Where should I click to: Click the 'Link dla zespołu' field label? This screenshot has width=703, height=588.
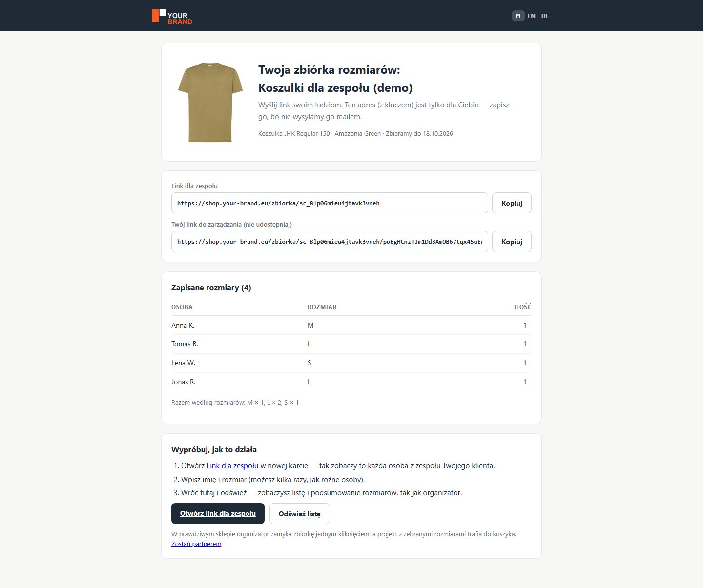pyautogui.click(x=194, y=186)
